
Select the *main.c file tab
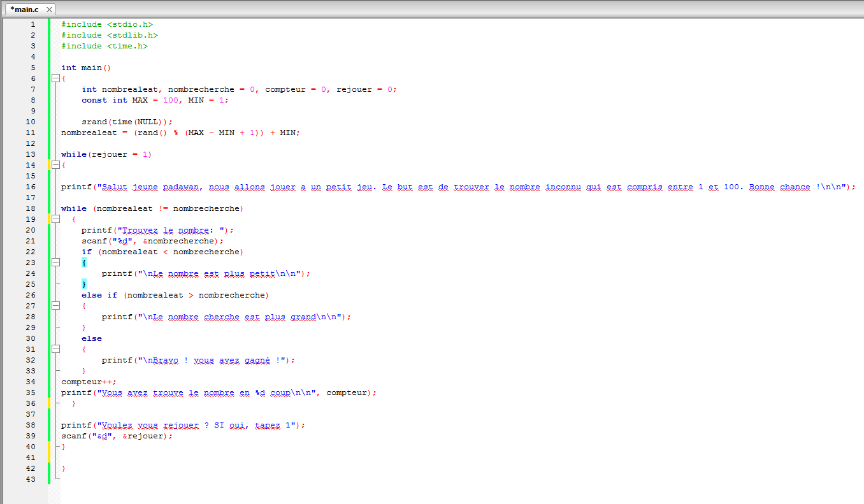[x=24, y=10]
